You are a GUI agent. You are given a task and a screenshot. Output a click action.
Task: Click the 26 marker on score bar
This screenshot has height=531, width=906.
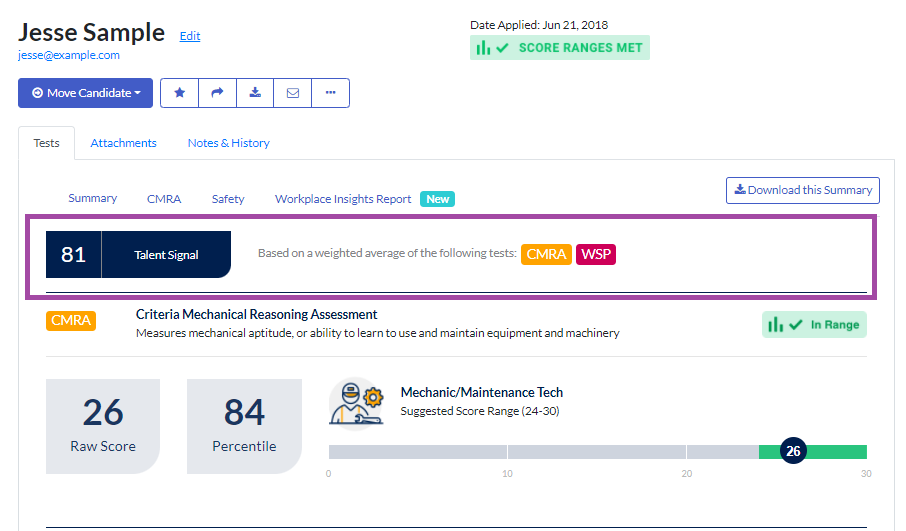793,451
